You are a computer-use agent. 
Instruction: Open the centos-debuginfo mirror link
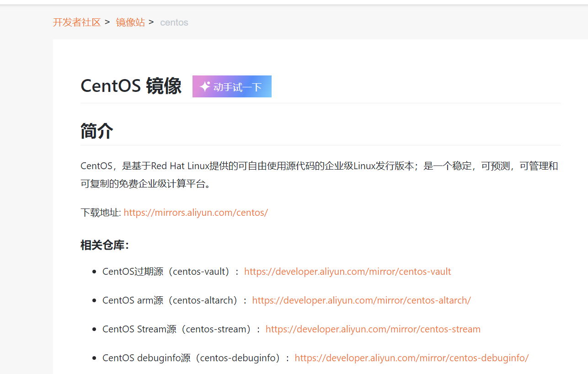pos(412,358)
